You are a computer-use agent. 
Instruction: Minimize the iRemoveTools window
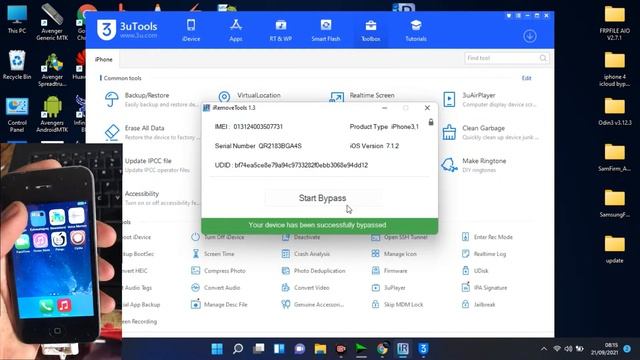click(x=384, y=108)
